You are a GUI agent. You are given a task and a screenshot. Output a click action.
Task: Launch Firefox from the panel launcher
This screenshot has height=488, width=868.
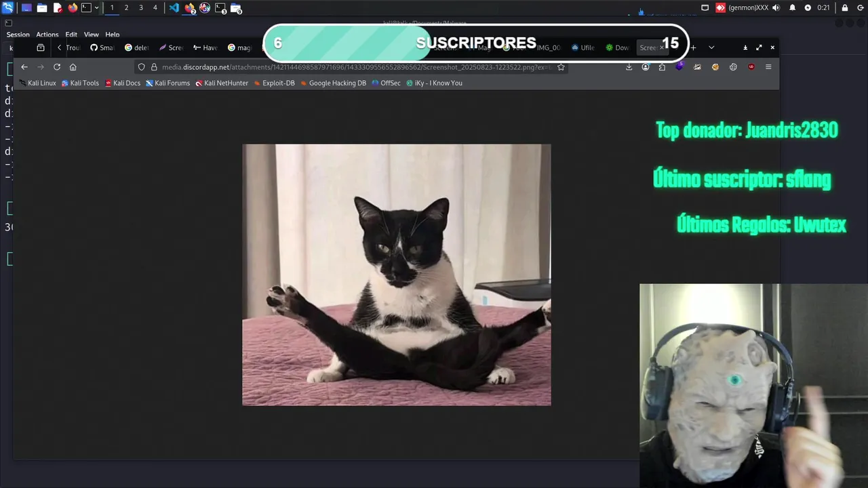pos(73,8)
